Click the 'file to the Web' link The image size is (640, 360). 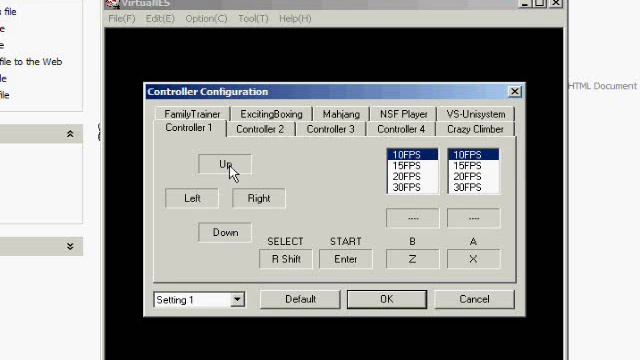31,62
